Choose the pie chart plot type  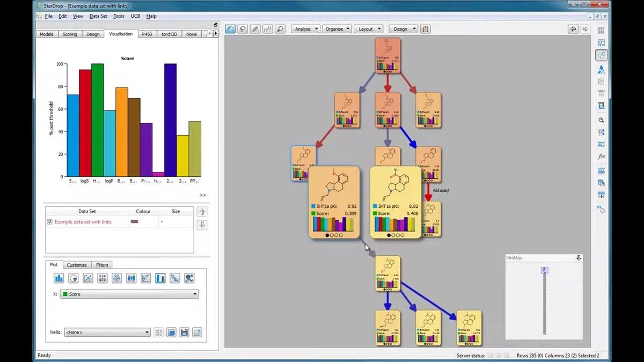73,278
